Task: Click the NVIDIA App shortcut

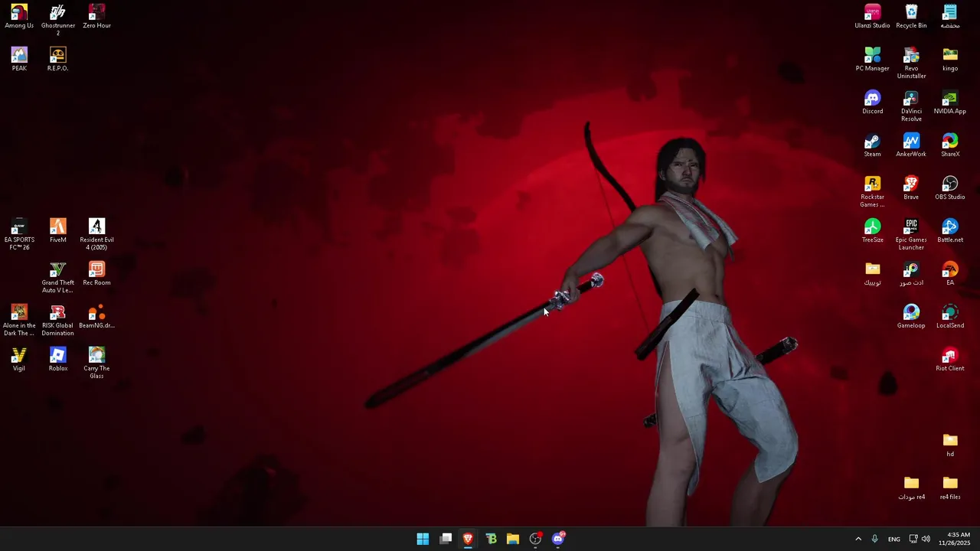Action: tap(950, 103)
